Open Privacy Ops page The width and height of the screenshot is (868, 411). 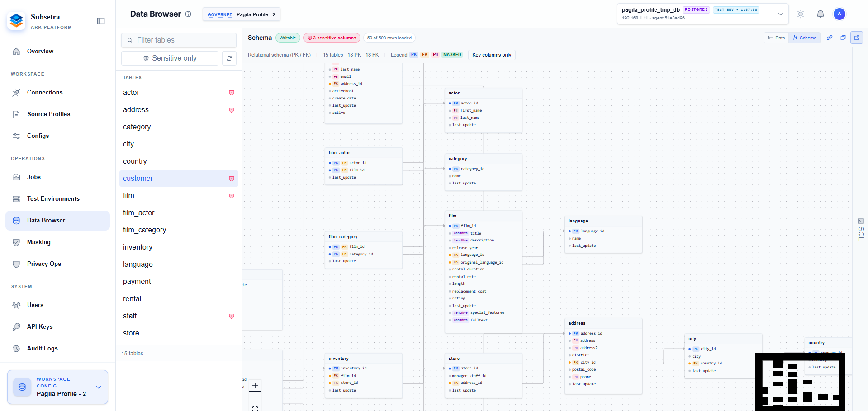(57, 264)
